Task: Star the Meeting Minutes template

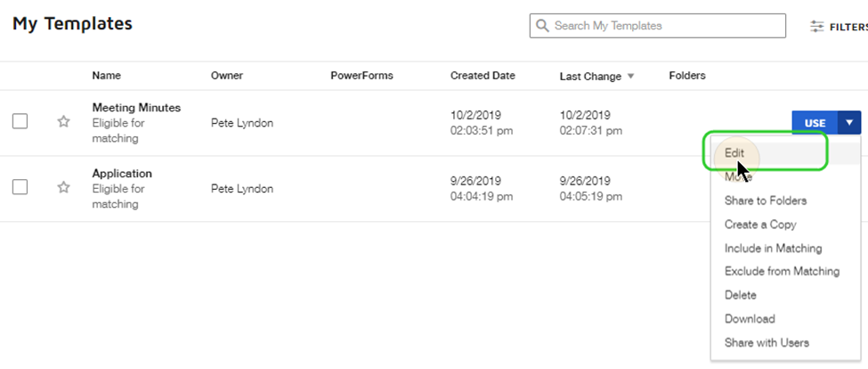Action: (63, 122)
